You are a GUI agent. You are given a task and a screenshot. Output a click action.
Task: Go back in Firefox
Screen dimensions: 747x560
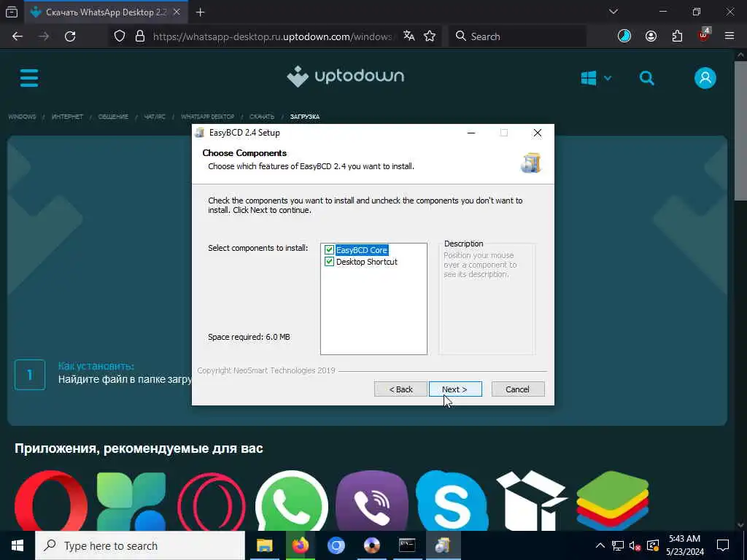18,36
